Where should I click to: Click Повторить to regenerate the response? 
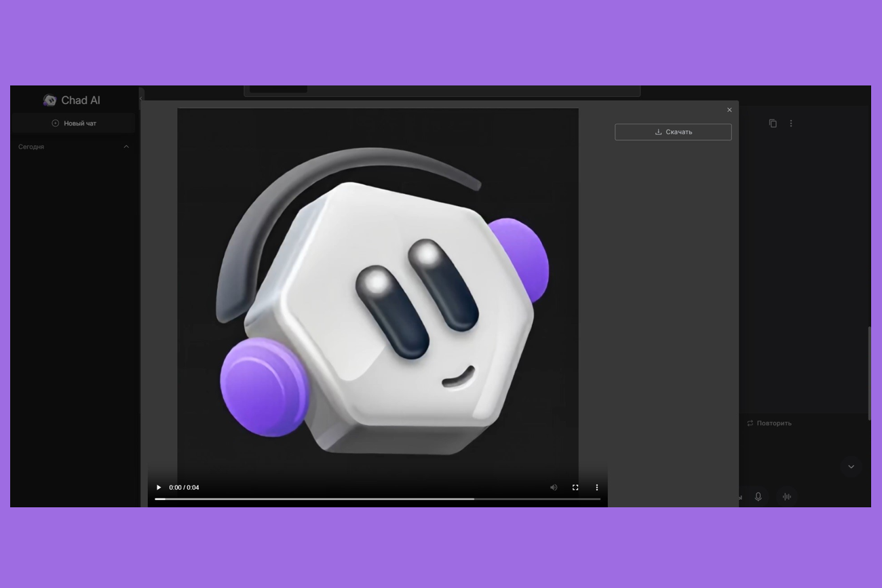[769, 423]
